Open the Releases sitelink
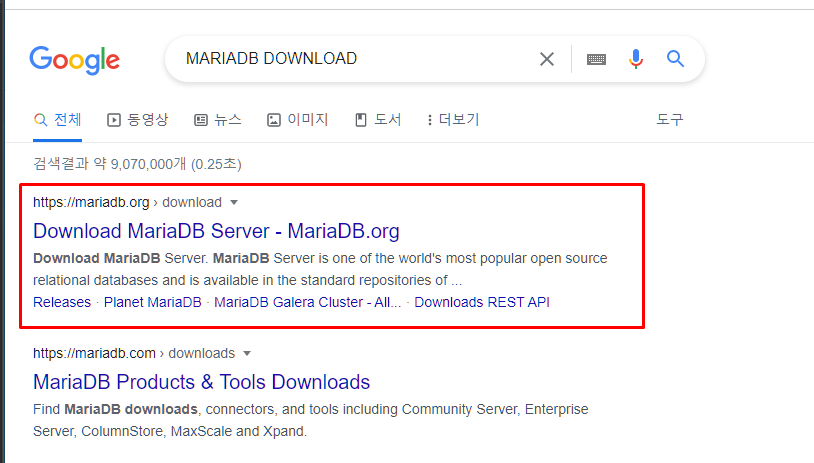 click(62, 302)
